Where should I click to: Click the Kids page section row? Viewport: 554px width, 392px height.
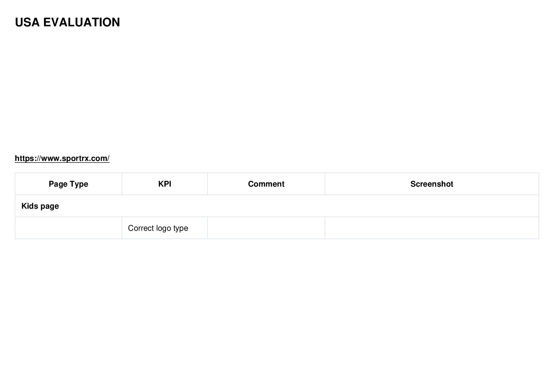tap(277, 206)
